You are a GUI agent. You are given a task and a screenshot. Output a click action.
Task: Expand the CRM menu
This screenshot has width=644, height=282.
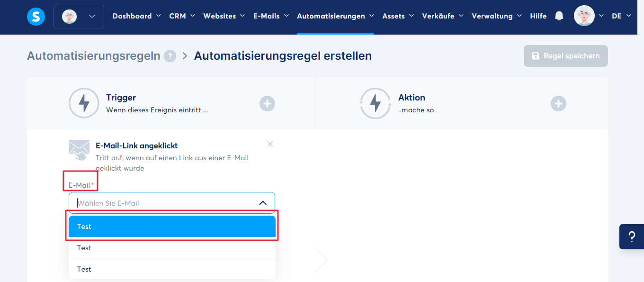182,16
